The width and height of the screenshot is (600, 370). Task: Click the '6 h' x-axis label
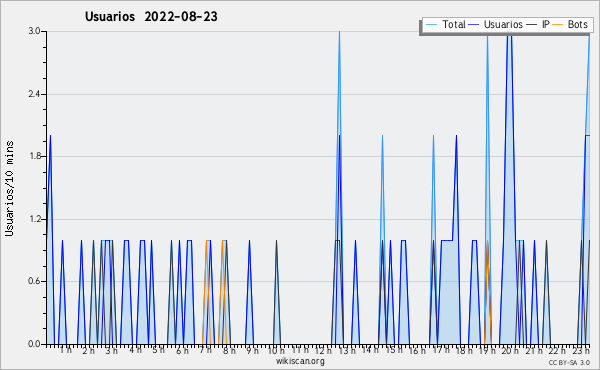point(182,351)
